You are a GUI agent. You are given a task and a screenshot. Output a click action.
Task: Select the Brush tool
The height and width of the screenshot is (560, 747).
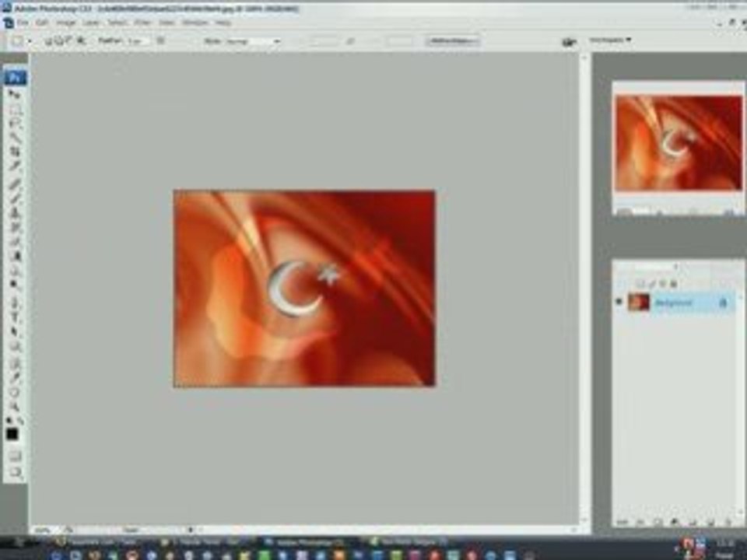(16, 198)
